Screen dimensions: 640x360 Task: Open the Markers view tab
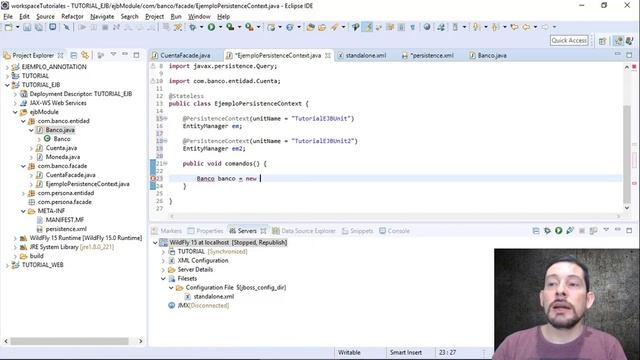(167, 231)
